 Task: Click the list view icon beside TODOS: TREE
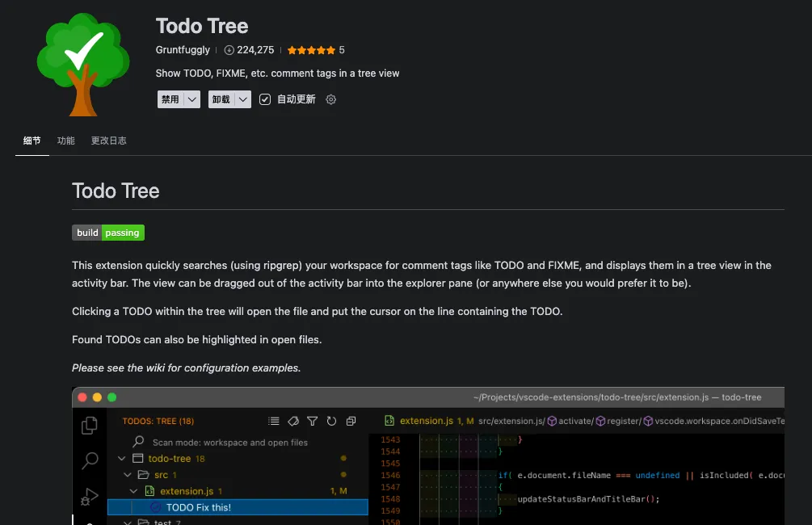(x=274, y=421)
